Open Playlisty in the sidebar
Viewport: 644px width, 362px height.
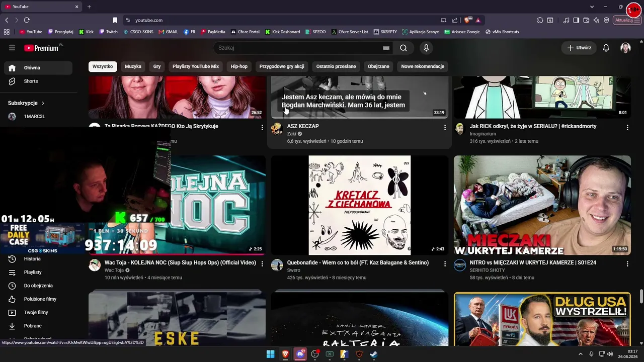click(x=38, y=272)
